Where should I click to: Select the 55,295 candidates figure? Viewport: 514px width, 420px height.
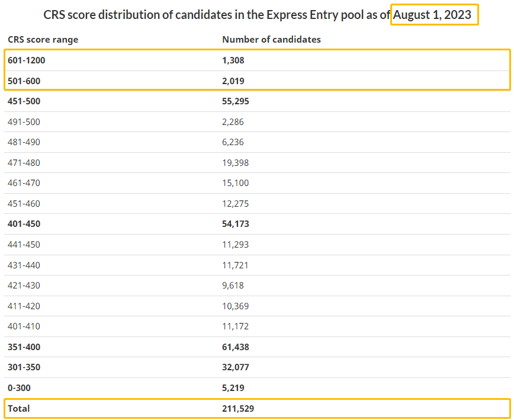[236, 101]
